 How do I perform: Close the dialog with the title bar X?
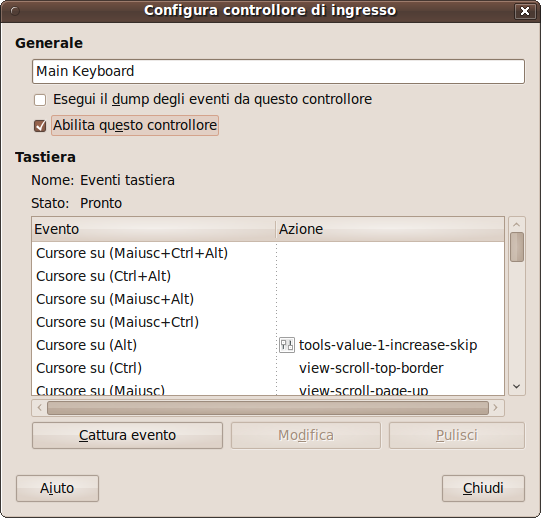[525, 11]
